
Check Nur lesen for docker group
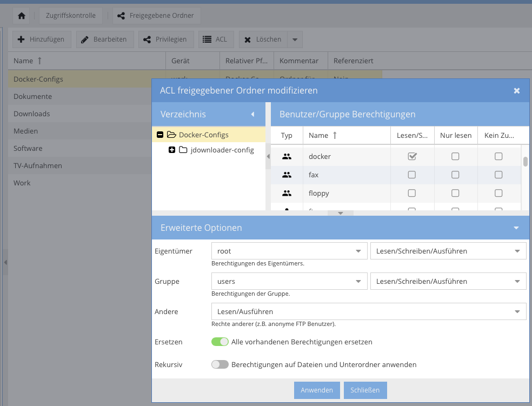pyautogui.click(x=455, y=156)
